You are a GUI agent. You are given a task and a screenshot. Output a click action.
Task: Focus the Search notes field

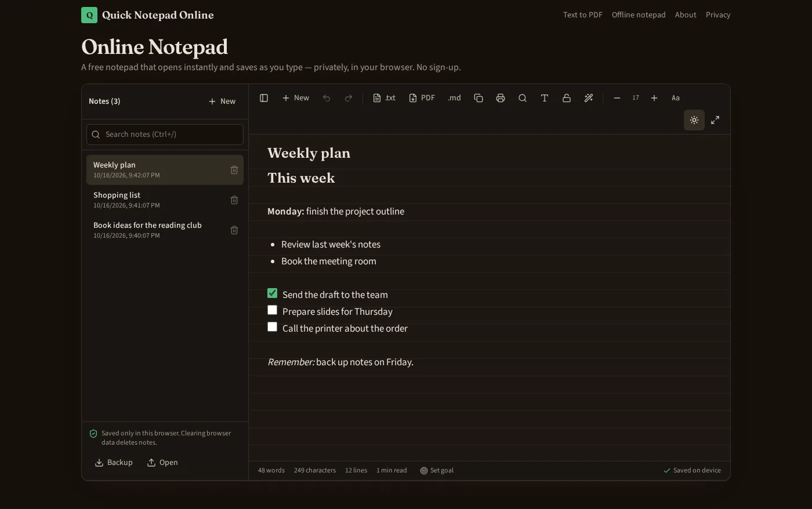[x=165, y=134]
